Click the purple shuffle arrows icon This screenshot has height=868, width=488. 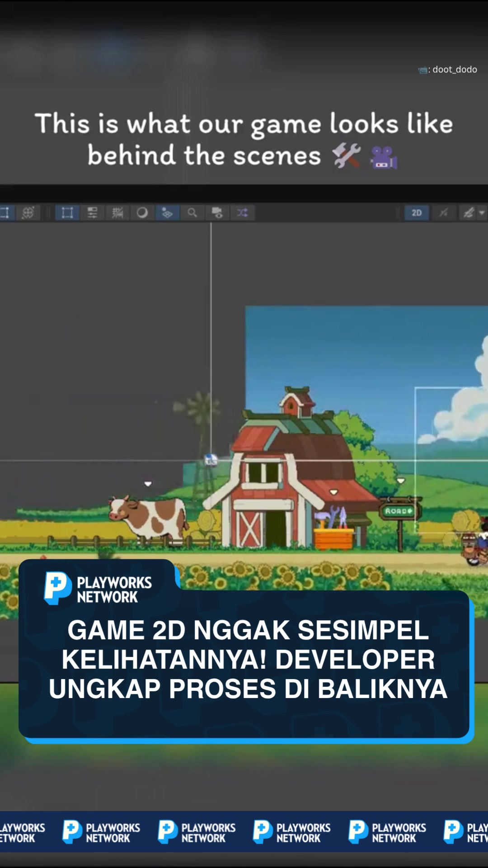click(243, 213)
